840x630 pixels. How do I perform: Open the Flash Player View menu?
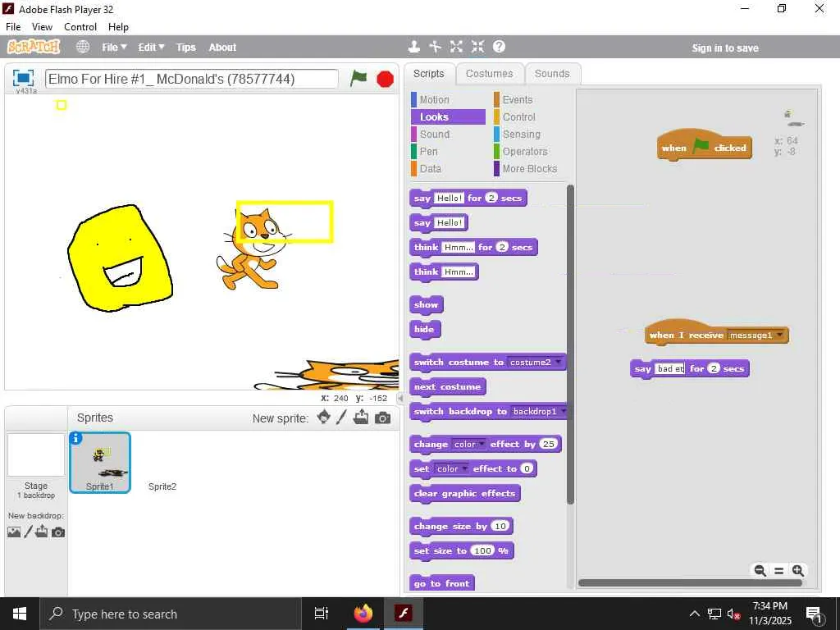(42, 27)
